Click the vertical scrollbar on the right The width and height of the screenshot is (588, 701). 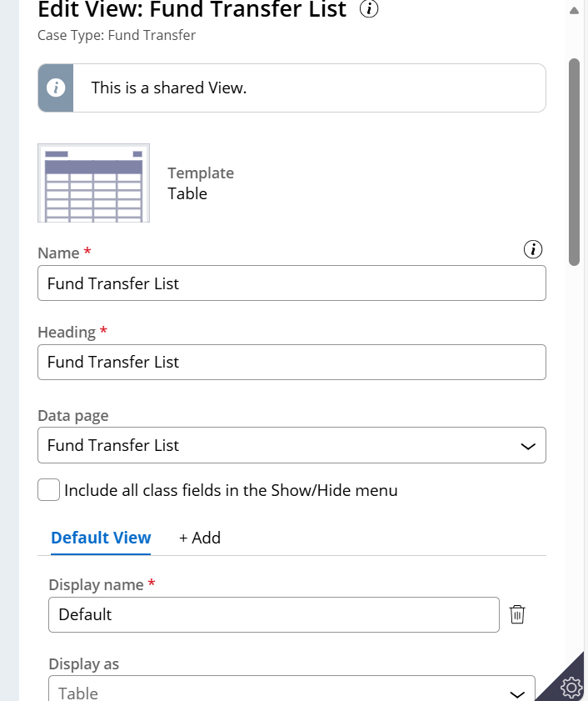pyautogui.click(x=576, y=158)
